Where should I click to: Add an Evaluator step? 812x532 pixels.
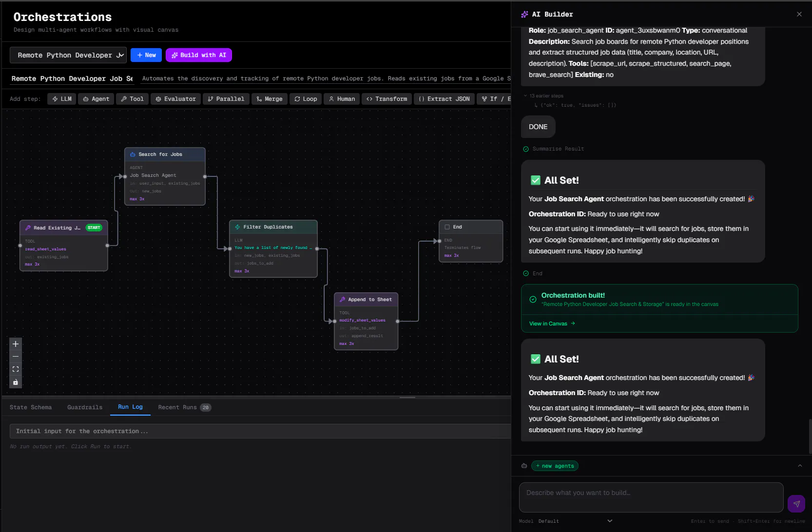coord(175,99)
